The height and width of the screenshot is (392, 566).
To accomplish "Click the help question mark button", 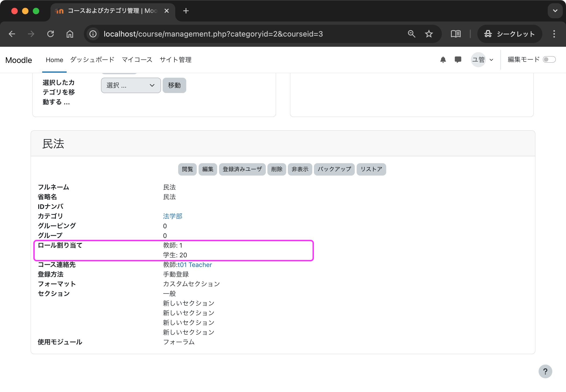I will [545, 371].
